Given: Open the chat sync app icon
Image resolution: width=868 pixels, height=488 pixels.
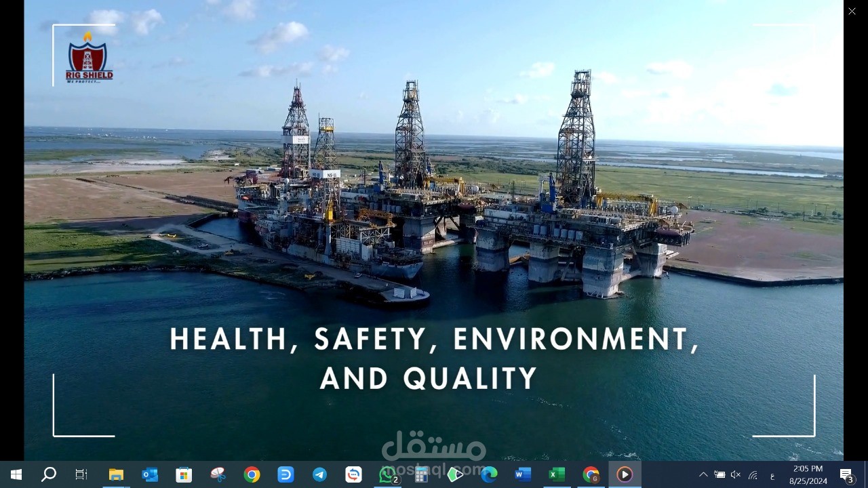Looking at the screenshot, I should tap(353, 474).
